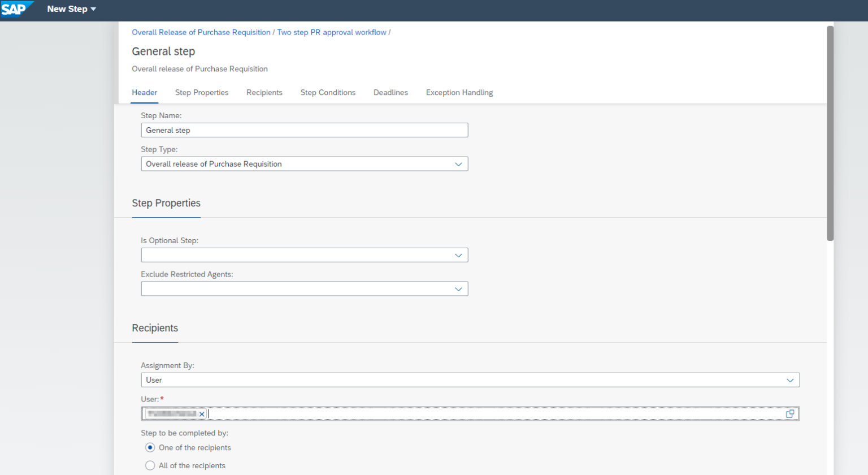Switch to the Step Properties tab
Viewport: 868px width, 475px height.
click(201, 92)
